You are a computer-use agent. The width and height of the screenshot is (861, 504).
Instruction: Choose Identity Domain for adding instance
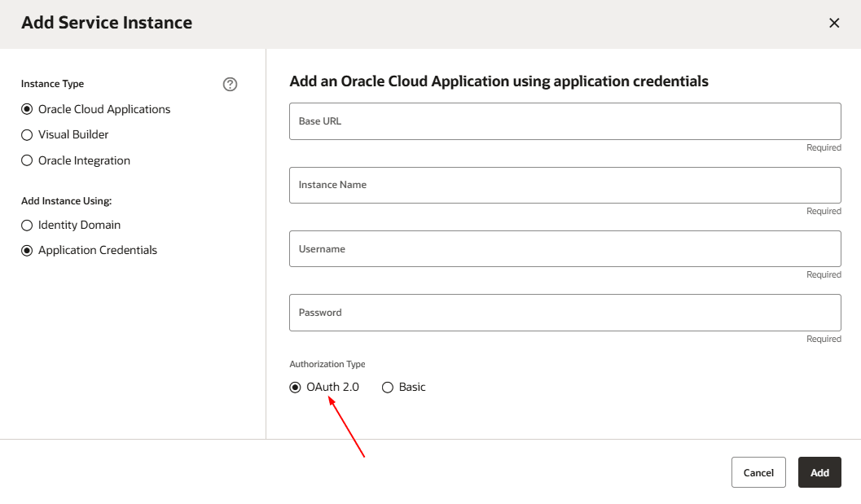pyautogui.click(x=27, y=225)
